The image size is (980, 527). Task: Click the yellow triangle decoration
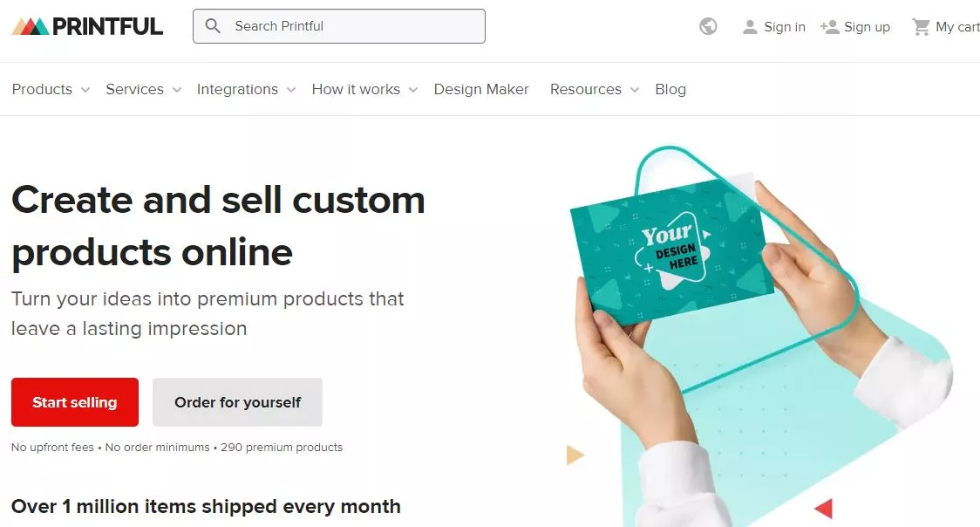tap(575, 455)
